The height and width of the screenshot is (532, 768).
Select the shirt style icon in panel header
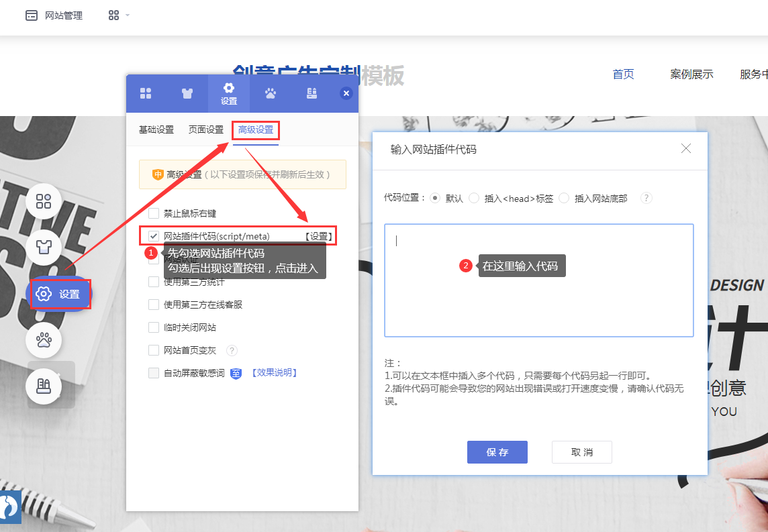187,93
